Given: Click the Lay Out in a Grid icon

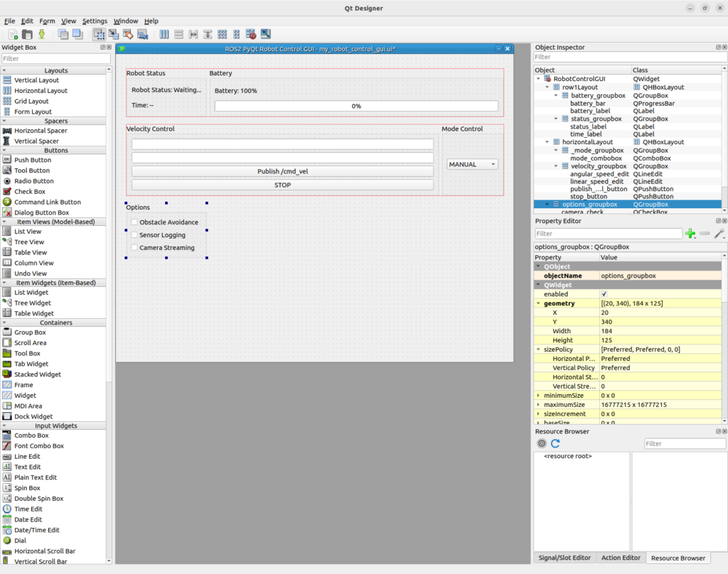Looking at the screenshot, I should pos(223,34).
